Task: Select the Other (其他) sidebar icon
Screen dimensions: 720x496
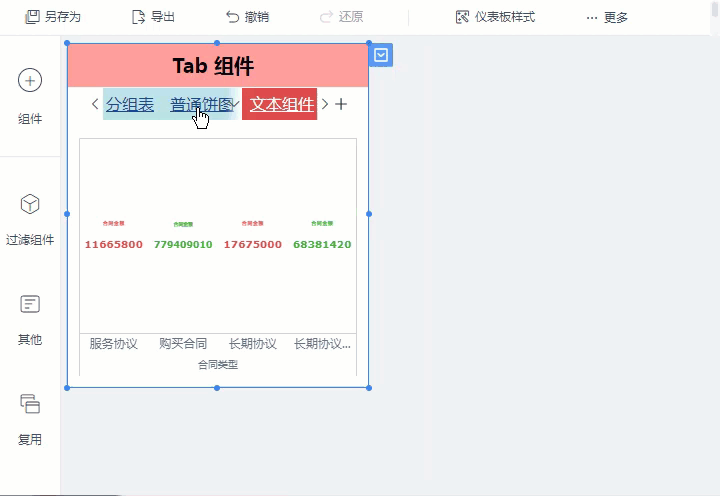Action: (x=30, y=304)
